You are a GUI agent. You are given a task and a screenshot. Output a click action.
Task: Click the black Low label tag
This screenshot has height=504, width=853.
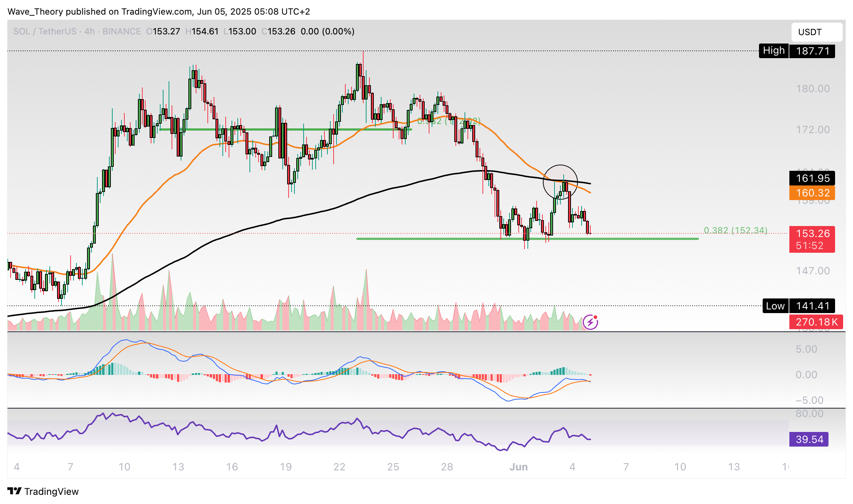pos(775,306)
